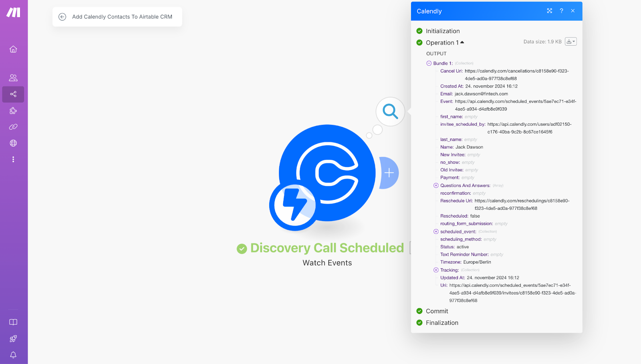Click Created At date value
The width and height of the screenshot is (641, 364).
point(491,86)
